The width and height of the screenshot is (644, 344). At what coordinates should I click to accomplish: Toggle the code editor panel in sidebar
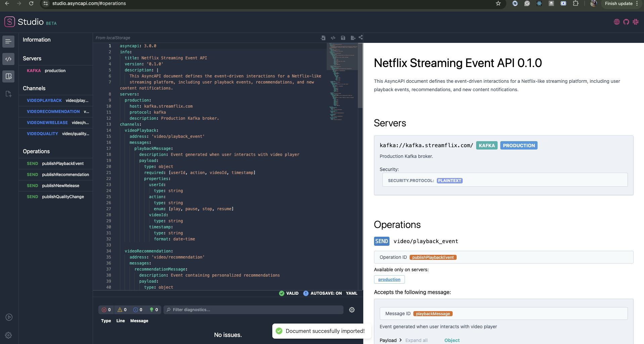coord(9,59)
